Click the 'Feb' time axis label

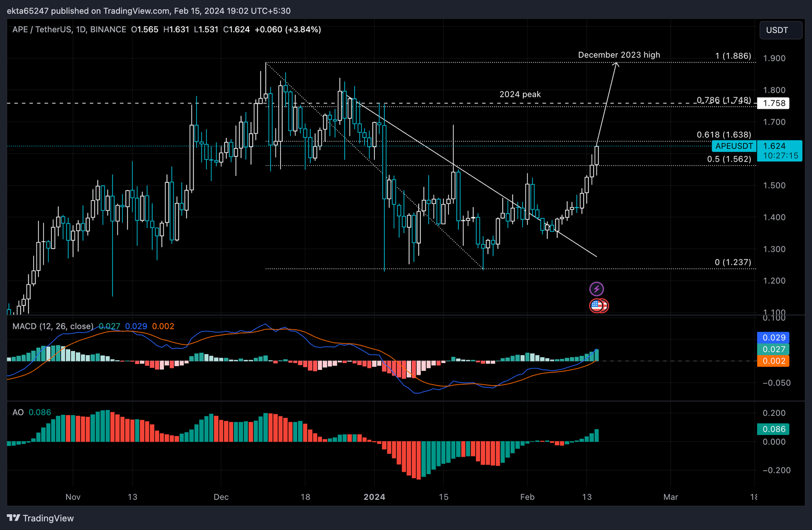(527, 497)
